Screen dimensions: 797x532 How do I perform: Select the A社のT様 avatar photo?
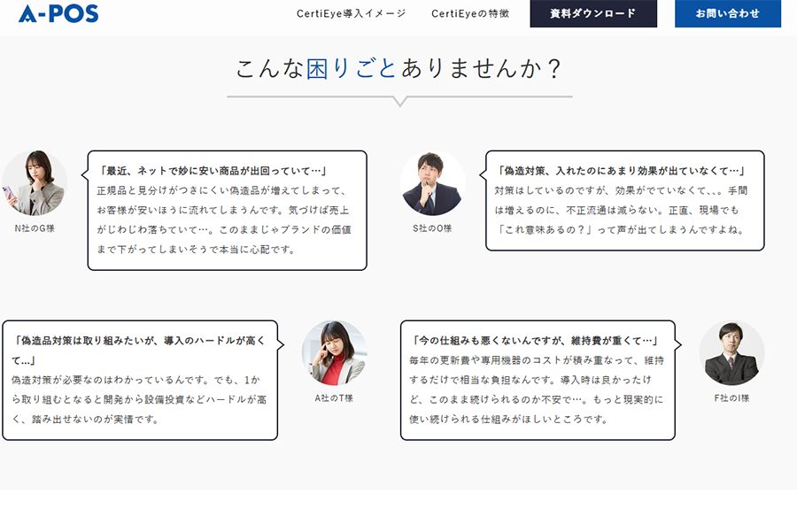point(334,352)
